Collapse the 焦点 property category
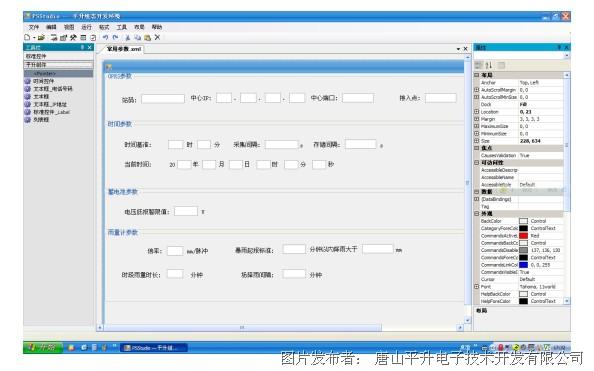The width and height of the screenshot is (594, 371). (477, 148)
